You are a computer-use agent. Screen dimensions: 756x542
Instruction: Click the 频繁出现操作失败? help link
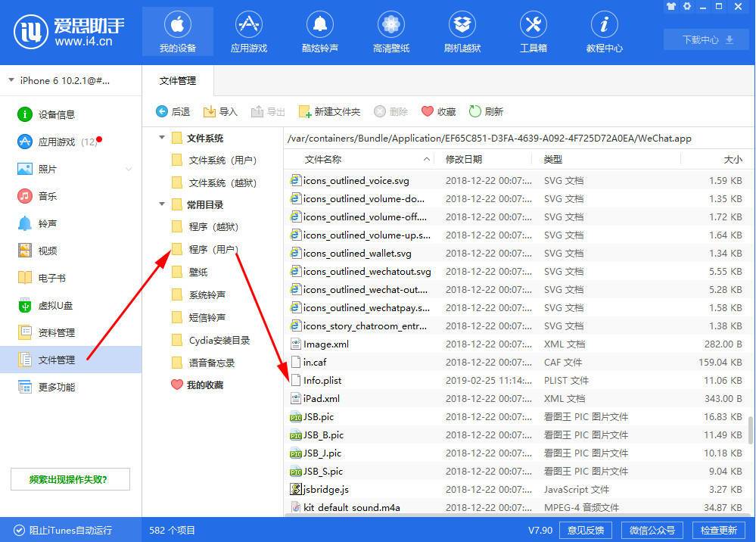click(x=70, y=478)
